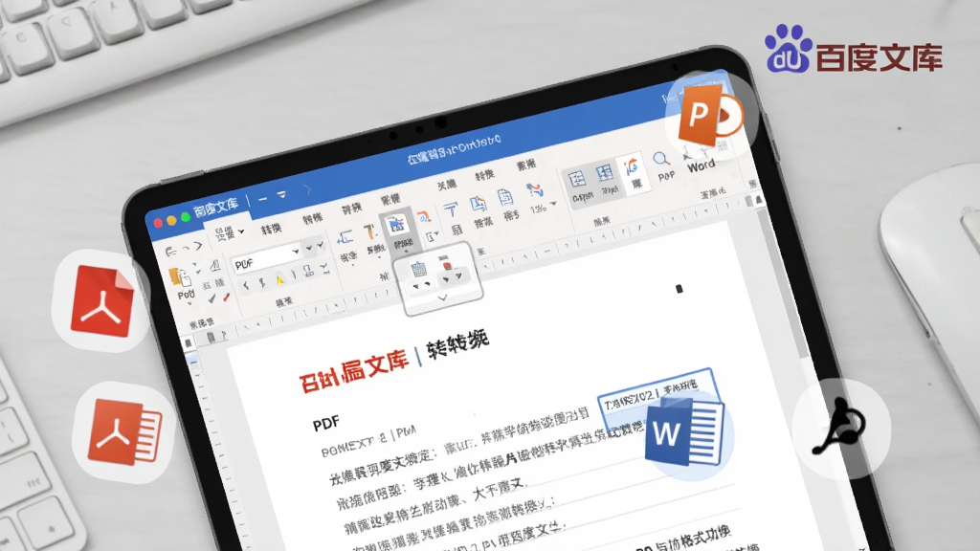The width and height of the screenshot is (980, 551).
Task: Click the red icon beside the highlighted ribbon button
Action: (424, 217)
